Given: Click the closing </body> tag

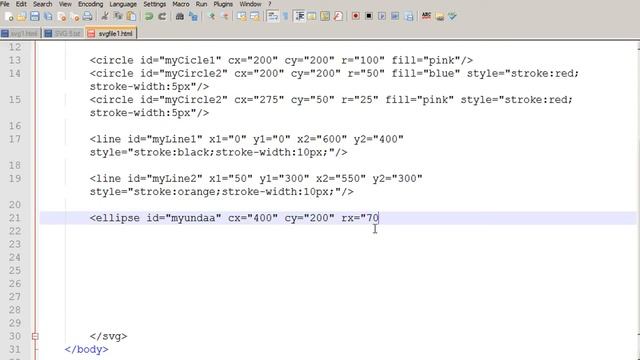Looking at the screenshot, I should [x=87, y=349].
